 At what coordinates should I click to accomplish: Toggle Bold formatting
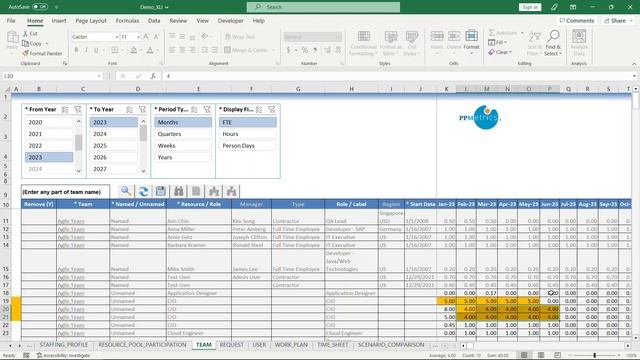(x=76, y=50)
